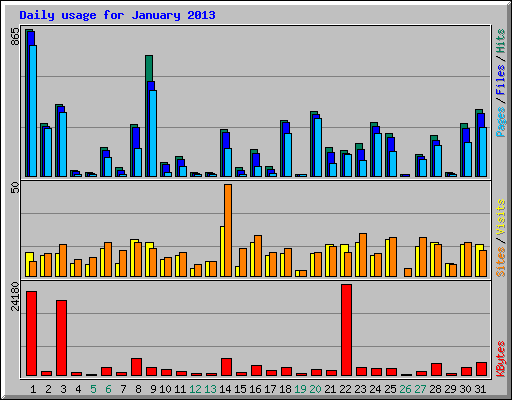Select the red KBytes bar for day 1
This screenshot has height=400, width=512.
click(x=31, y=334)
